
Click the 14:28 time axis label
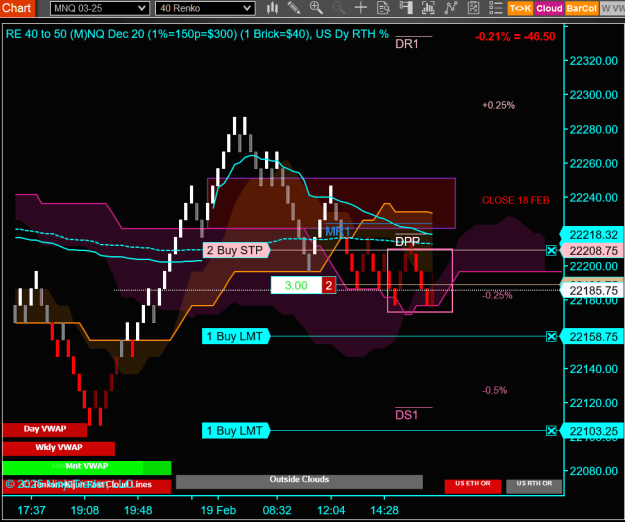[x=384, y=510]
